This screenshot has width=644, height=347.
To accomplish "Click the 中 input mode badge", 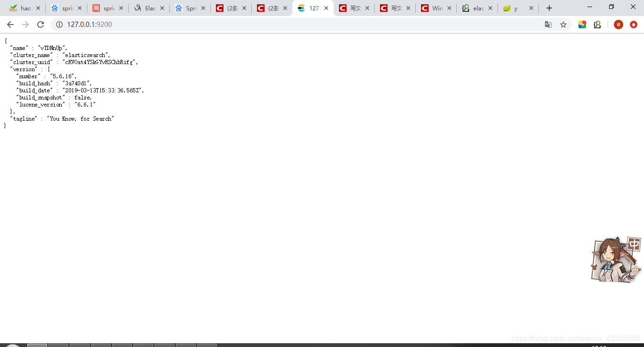I will click(x=634, y=244).
